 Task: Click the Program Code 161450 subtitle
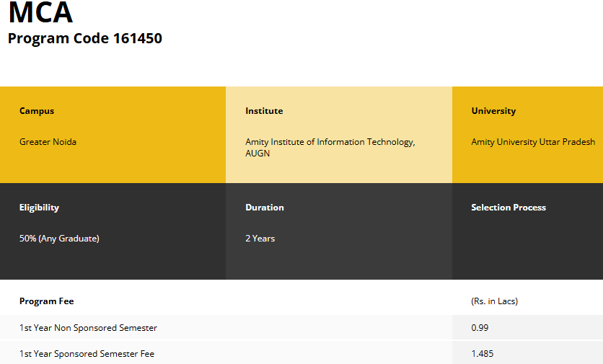[85, 39]
